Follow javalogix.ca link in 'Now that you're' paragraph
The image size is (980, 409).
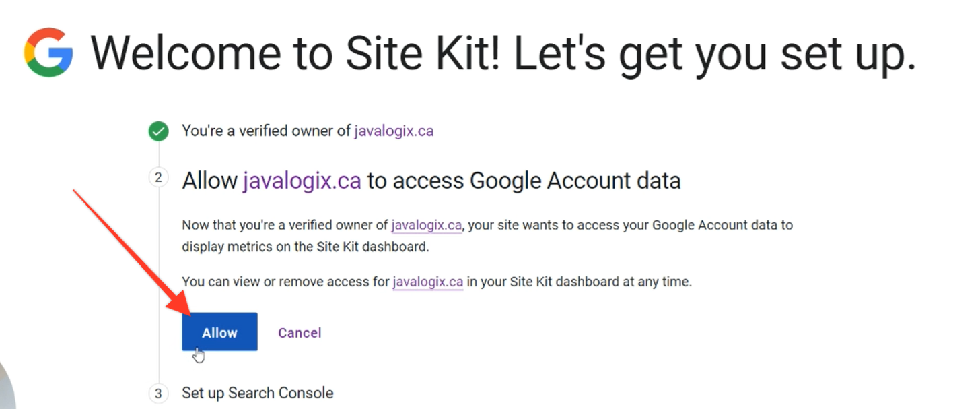(x=427, y=225)
